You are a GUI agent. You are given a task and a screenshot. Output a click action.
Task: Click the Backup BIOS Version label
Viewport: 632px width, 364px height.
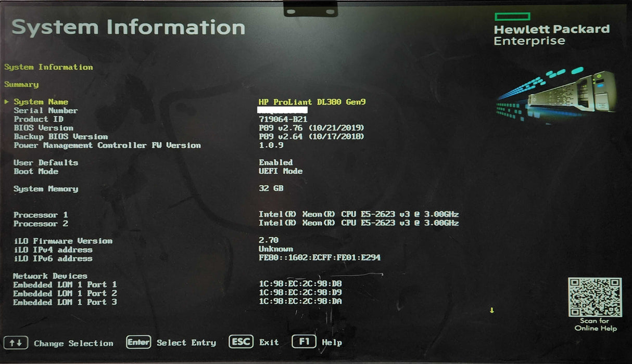coord(60,137)
